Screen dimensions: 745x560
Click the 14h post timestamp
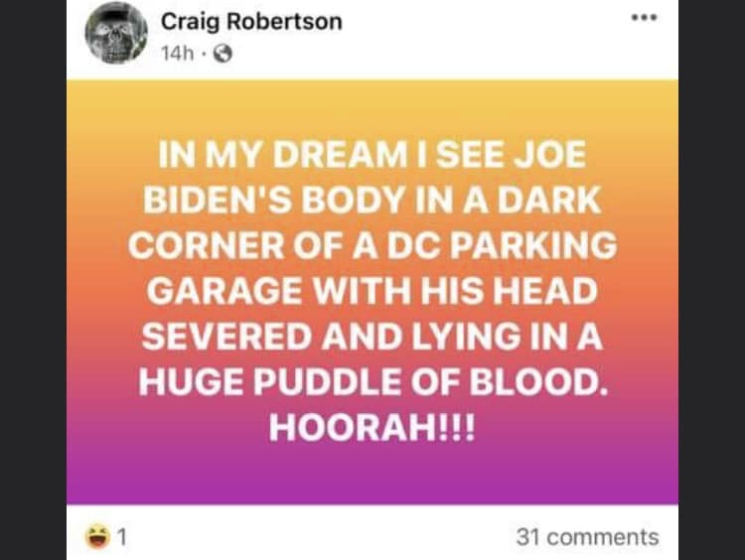(x=177, y=54)
